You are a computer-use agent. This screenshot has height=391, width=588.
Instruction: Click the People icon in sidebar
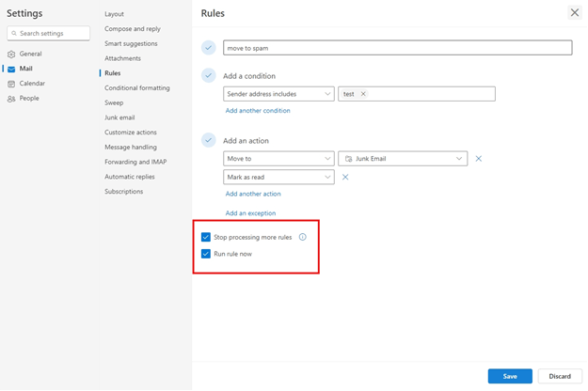[x=11, y=99]
